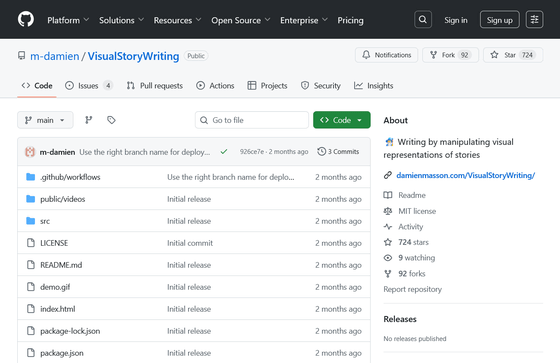The height and width of the screenshot is (363, 560).
Task: Click m-damien avatar in commit bar
Action: [x=30, y=152]
